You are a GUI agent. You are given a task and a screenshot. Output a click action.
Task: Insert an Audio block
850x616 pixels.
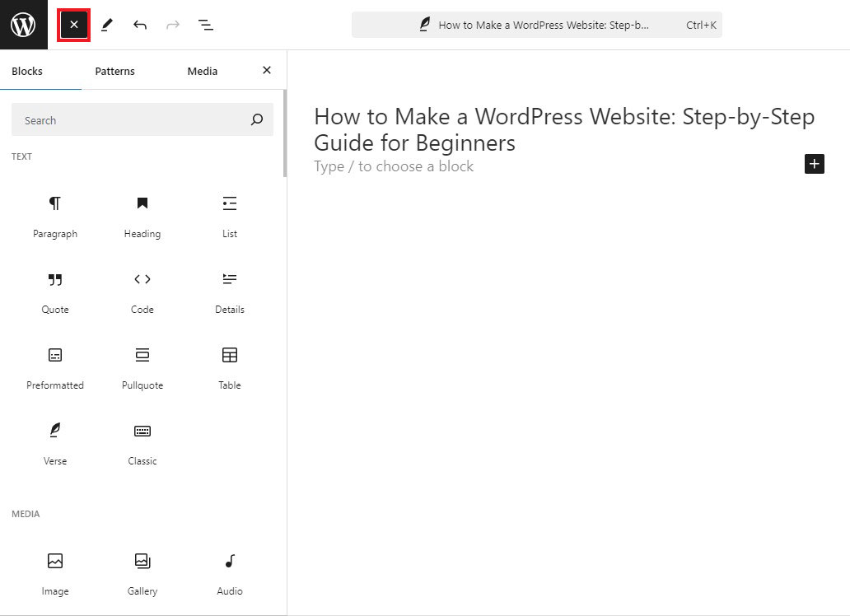pyautogui.click(x=229, y=574)
